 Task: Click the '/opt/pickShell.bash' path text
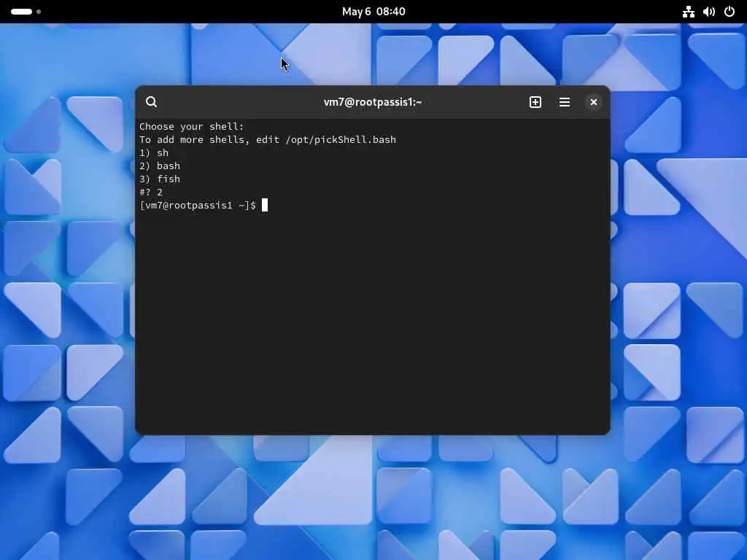pos(341,139)
